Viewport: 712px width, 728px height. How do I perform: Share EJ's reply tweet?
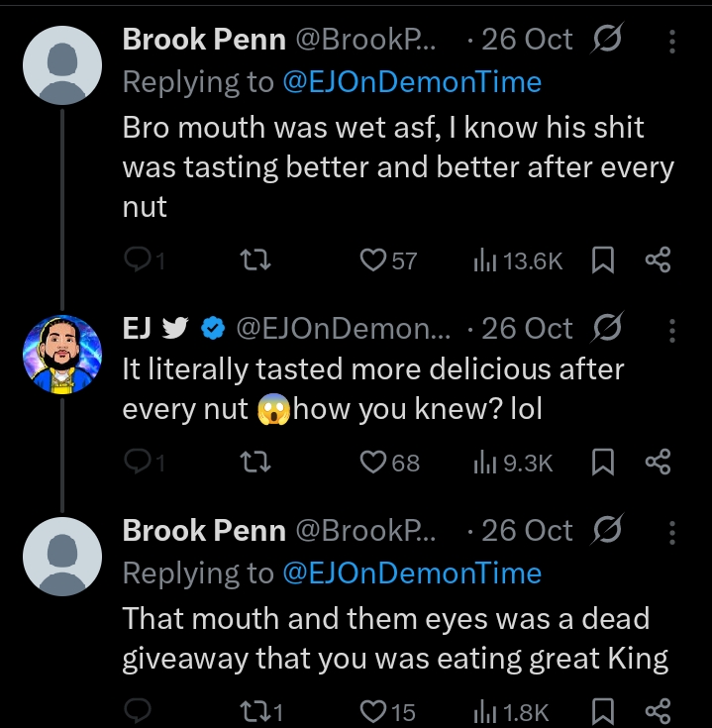click(658, 463)
